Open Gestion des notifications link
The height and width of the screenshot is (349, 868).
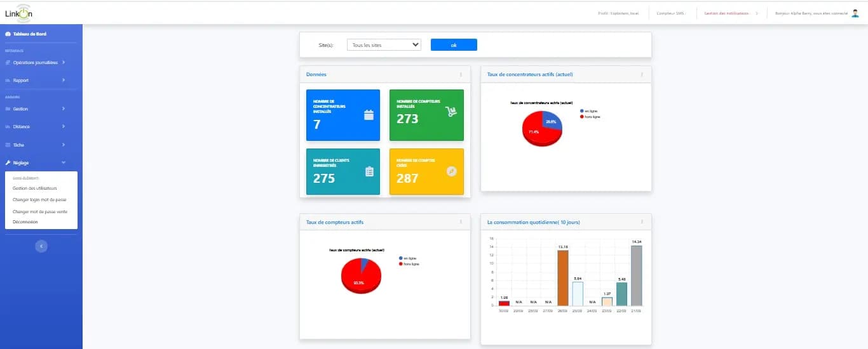727,13
